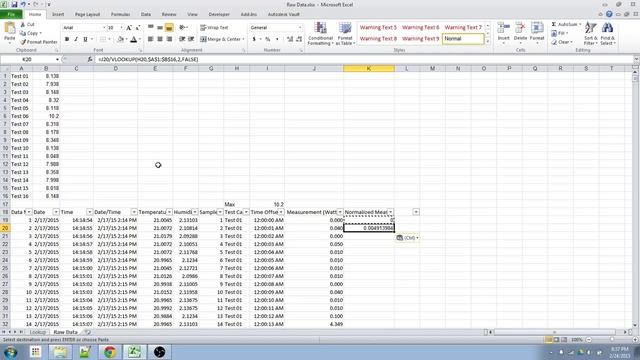Toggle Align Text Left
The image size is (640, 360).
tap(150, 39)
